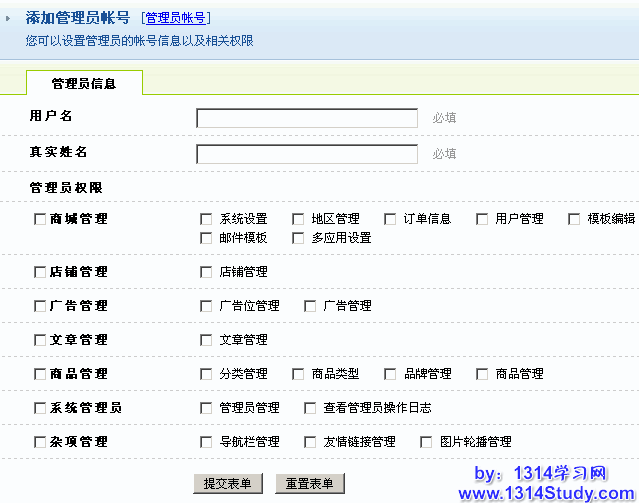The height and width of the screenshot is (503, 639).
Task: Enable the 多应用设置 checkbox
Action: coord(298,238)
